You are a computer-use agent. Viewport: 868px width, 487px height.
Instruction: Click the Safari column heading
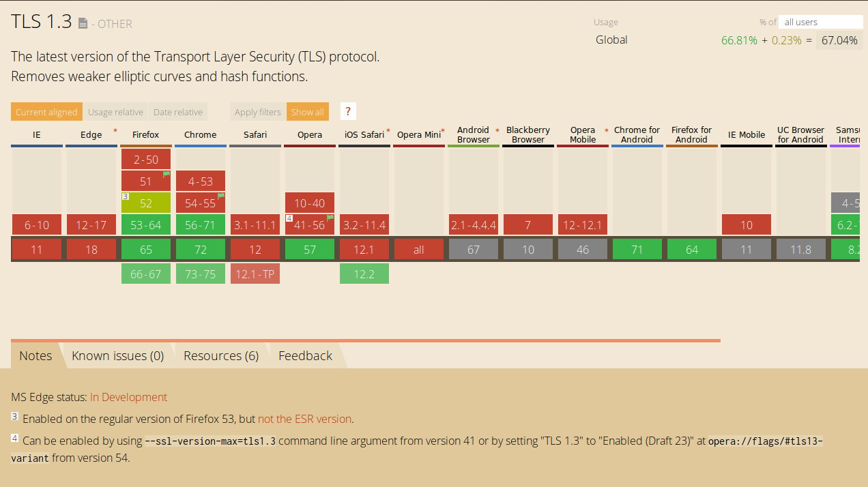(x=255, y=134)
